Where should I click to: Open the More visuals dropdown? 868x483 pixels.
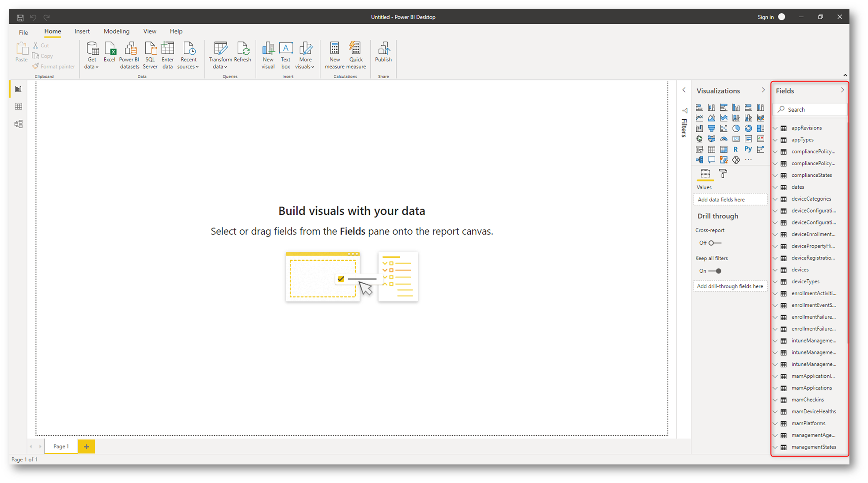pyautogui.click(x=305, y=56)
